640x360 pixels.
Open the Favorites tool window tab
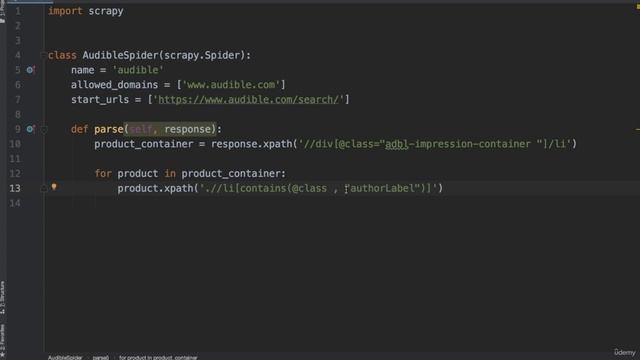point(3,341)
